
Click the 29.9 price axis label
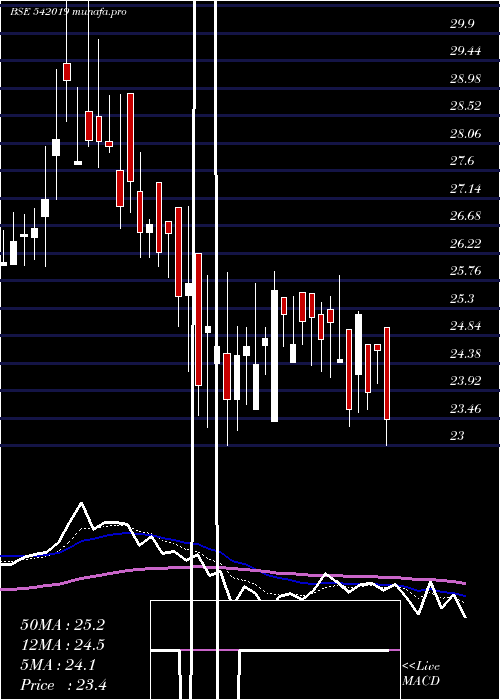(462, 24)
